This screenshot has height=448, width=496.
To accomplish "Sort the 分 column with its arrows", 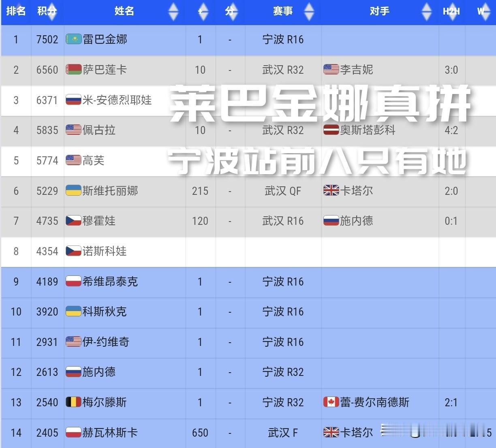I will tap(233, 11).
